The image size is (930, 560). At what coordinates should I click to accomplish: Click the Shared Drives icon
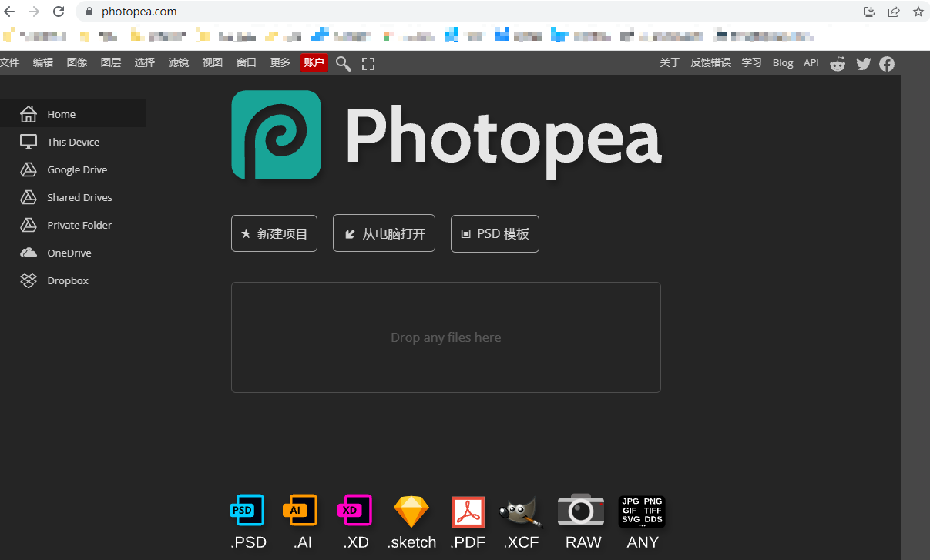[x=29, y=197]
